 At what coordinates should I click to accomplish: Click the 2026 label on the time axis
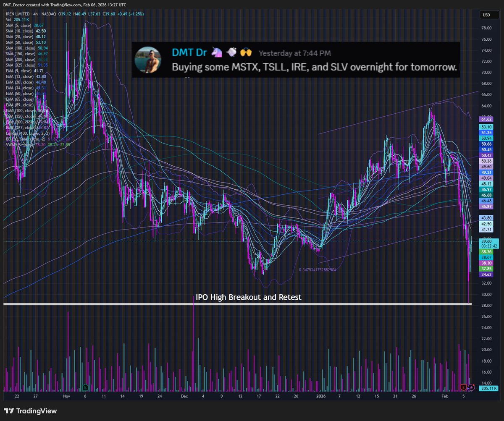pyautogui.click(x=321, y=396)
